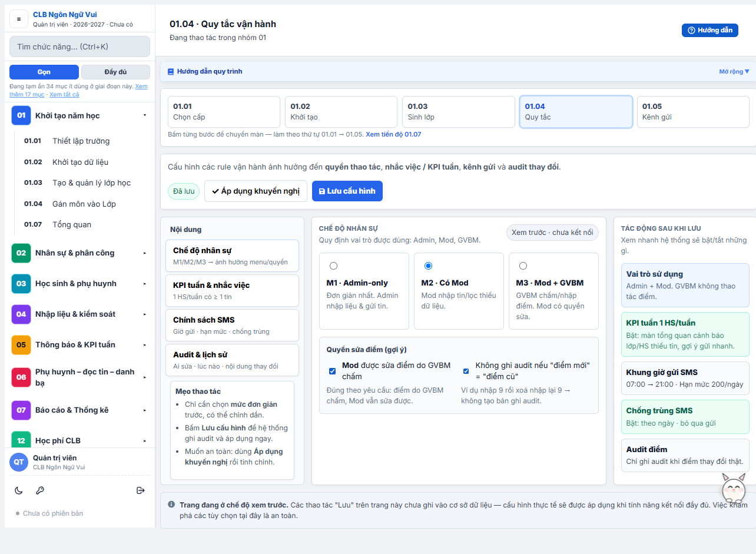Open the cat mascot assistant

point(734,488)
